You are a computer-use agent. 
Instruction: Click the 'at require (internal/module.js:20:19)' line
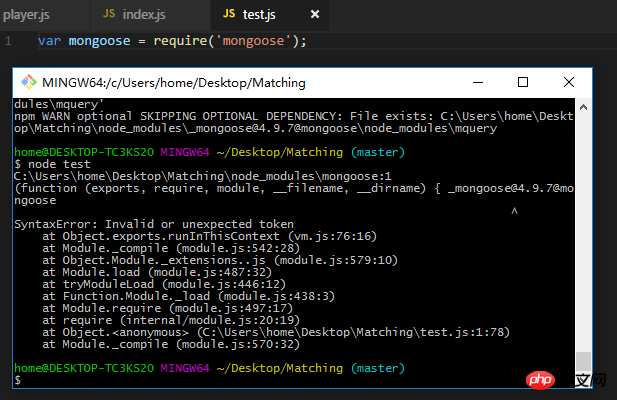[x=171, y=320]
